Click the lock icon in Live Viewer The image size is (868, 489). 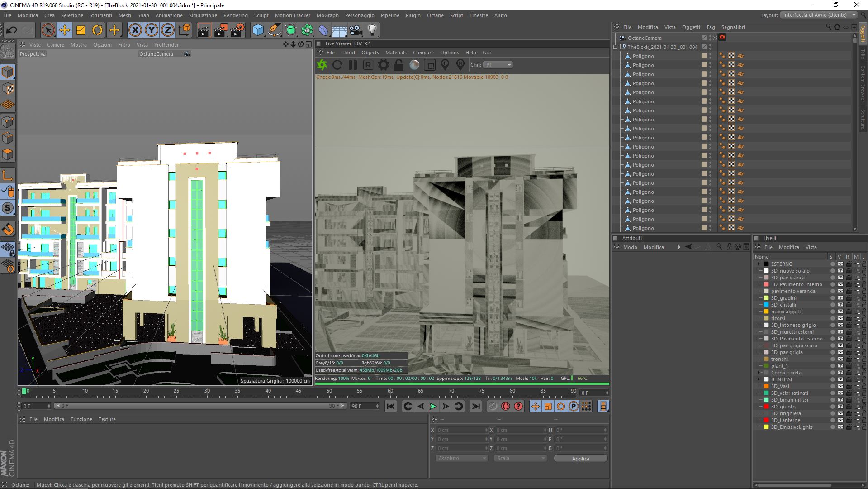(398, 65)
